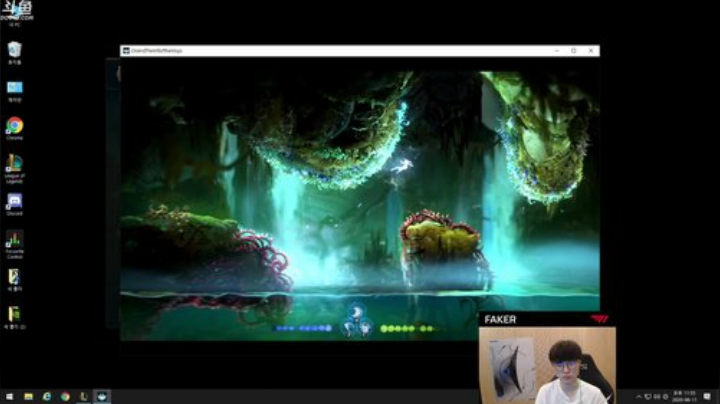Close the Ori game window
The image size is (720, 404).
pyautogui.click(x=591, y=50)
